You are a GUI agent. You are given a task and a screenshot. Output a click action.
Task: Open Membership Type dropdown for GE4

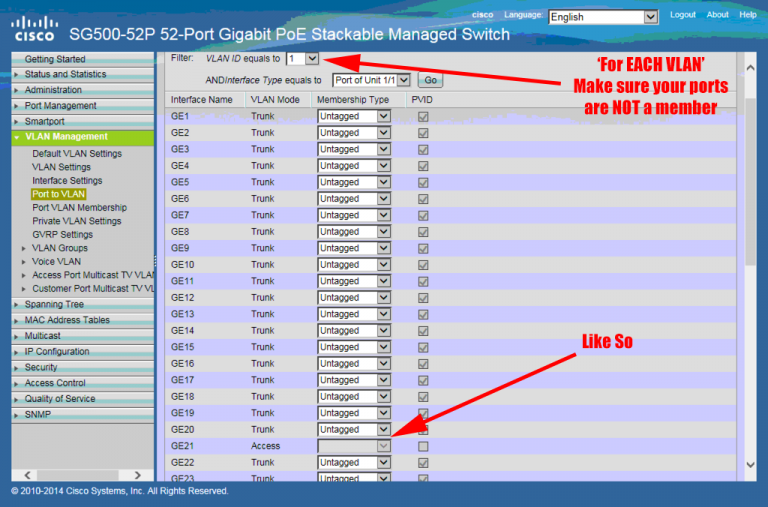pyautogui.click(x=354, y=166)
